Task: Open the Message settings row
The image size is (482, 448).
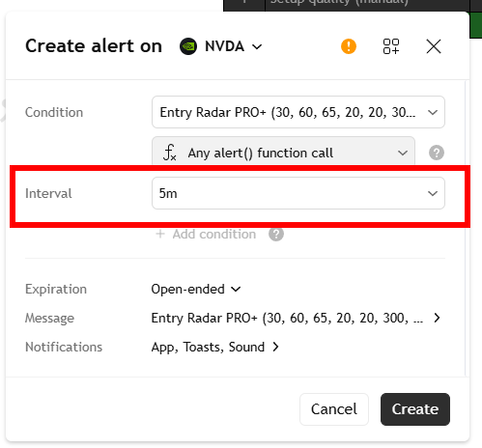Action: [296, 318]
